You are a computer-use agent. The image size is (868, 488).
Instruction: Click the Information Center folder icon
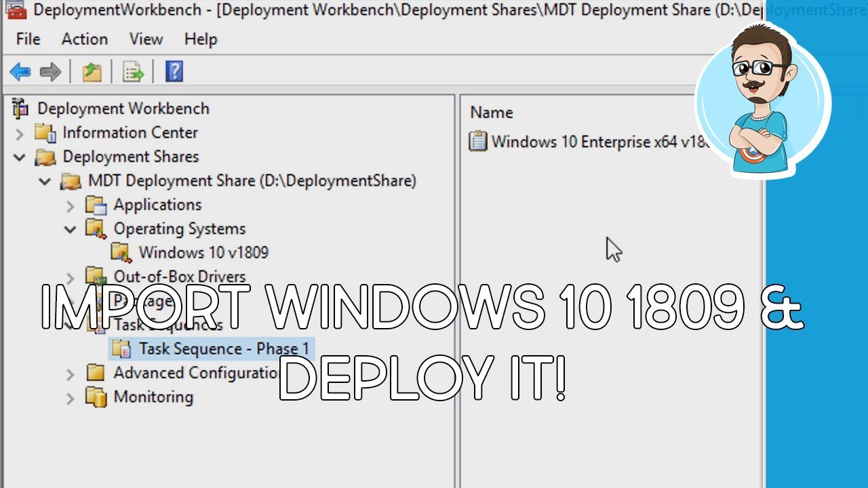45,133
